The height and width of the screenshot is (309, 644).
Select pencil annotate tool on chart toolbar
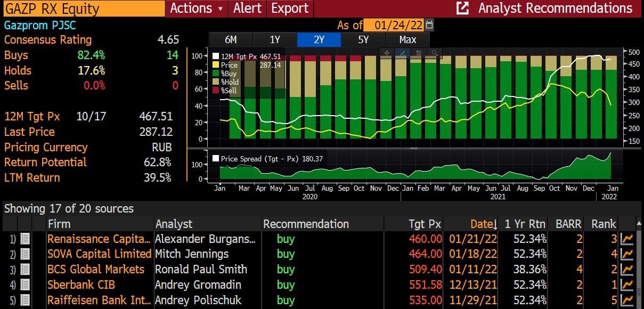tap(403, 53)
